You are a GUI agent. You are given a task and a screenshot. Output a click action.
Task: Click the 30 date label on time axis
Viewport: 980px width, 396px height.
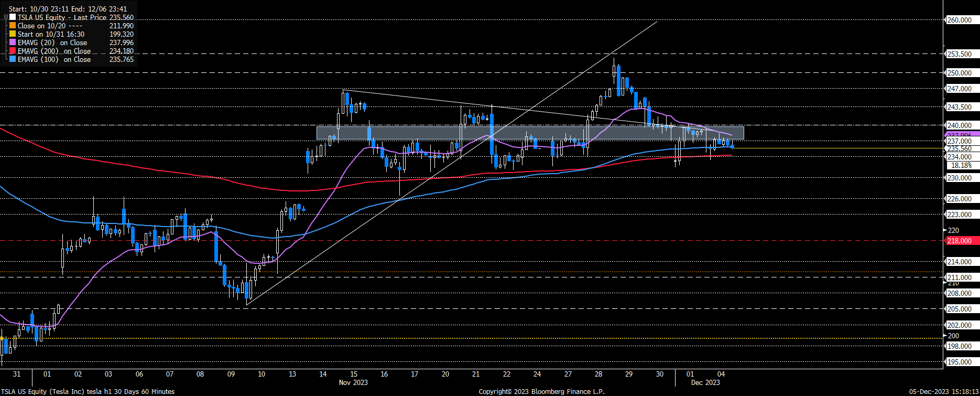[659, 374]
